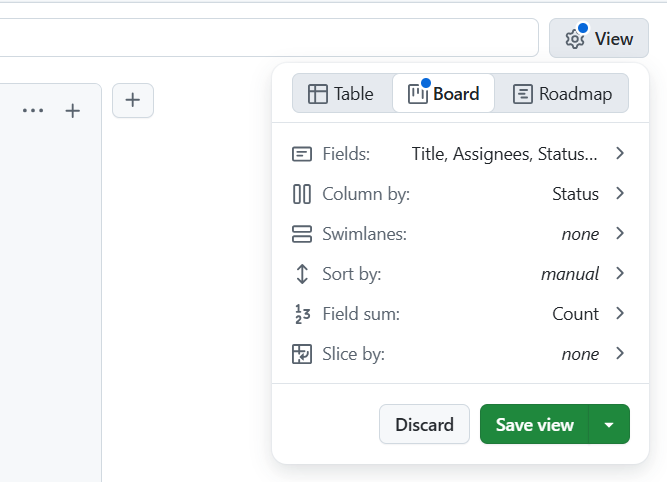
Task: Click the Column by columns icon
Action: pos(302,194)
